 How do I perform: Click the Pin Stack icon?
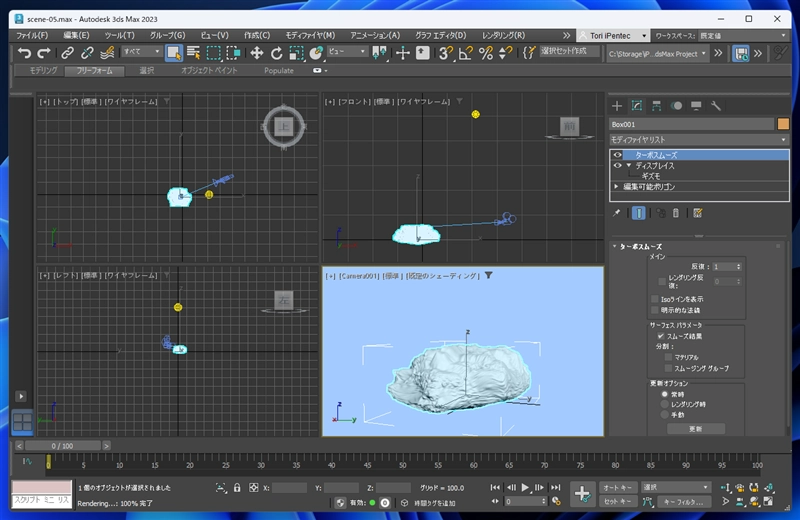[x=616, y=213]
